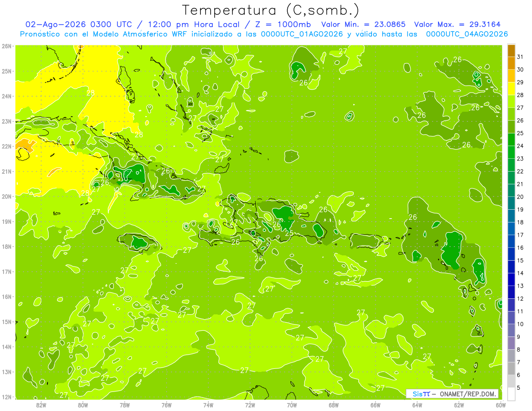
Task: Click the 74W longitude axis label
Action: [208, 405]
